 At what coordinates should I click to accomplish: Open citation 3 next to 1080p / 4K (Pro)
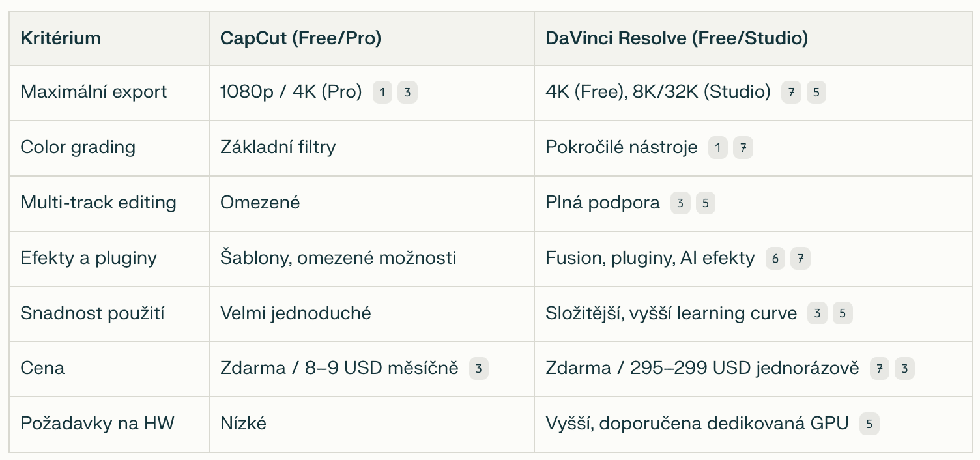tap(407, 93)
